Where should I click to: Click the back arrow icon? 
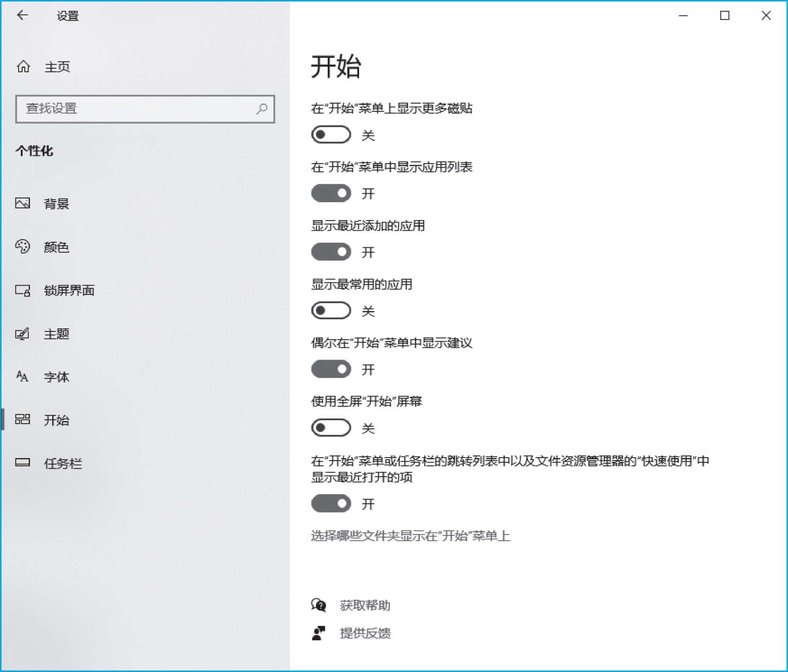23,15
